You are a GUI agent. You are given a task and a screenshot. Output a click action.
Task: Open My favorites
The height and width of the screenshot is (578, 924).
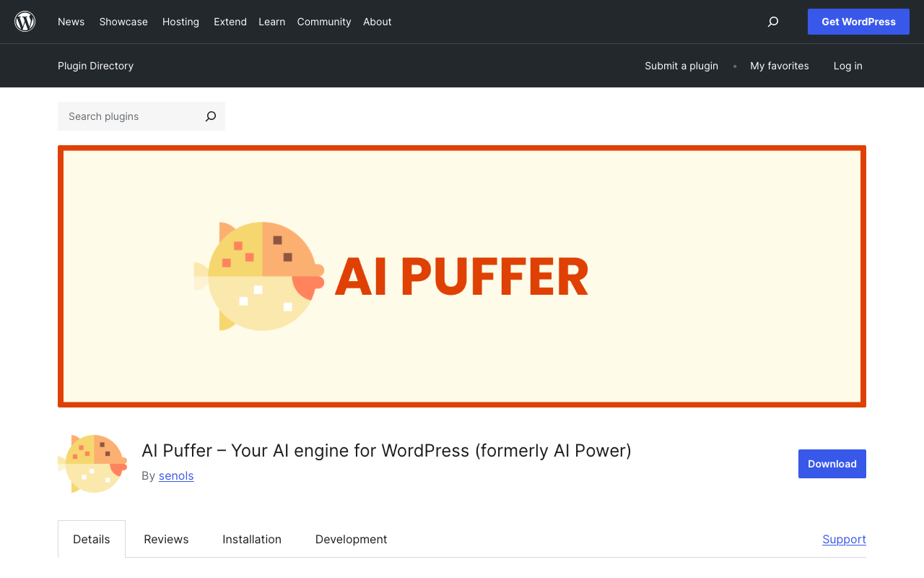[x=780, y=66]
